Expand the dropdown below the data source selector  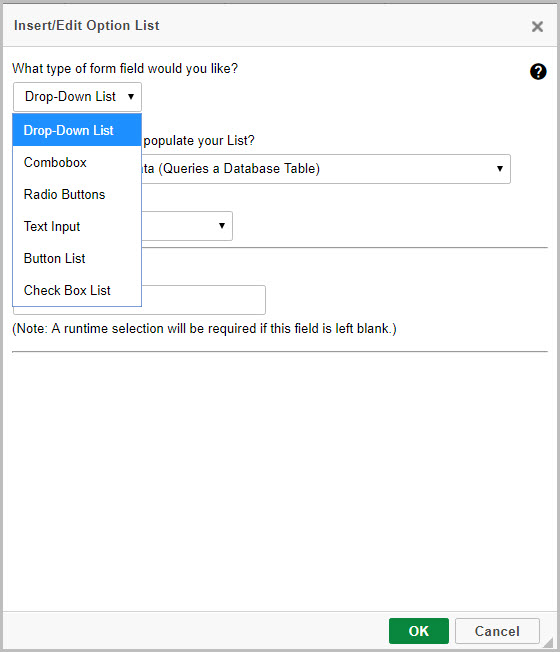pos(187,226)
